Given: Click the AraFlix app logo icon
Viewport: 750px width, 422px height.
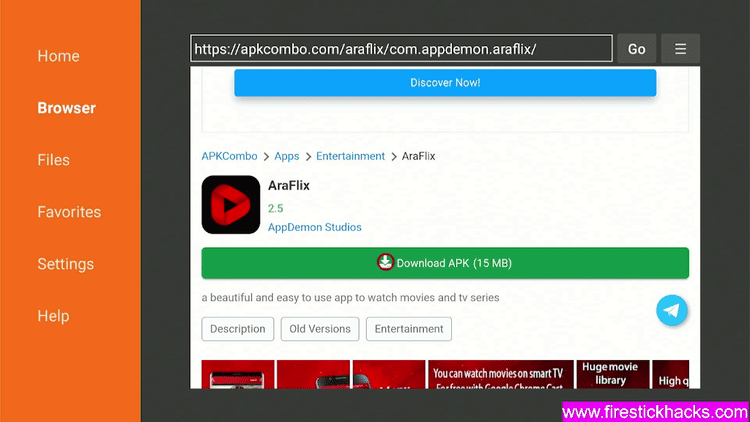Looking at the screenshot, I should (231, 205).
